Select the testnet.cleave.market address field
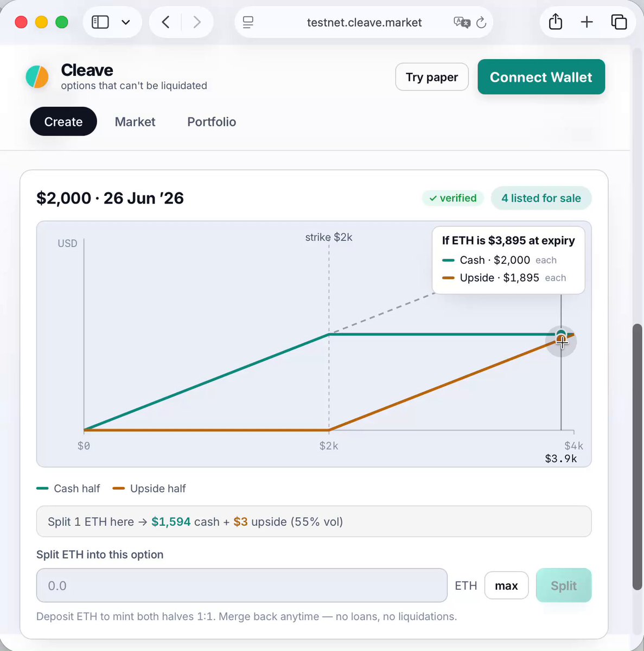The height and width of the screenshot is (651, 644). click(364, 22)
